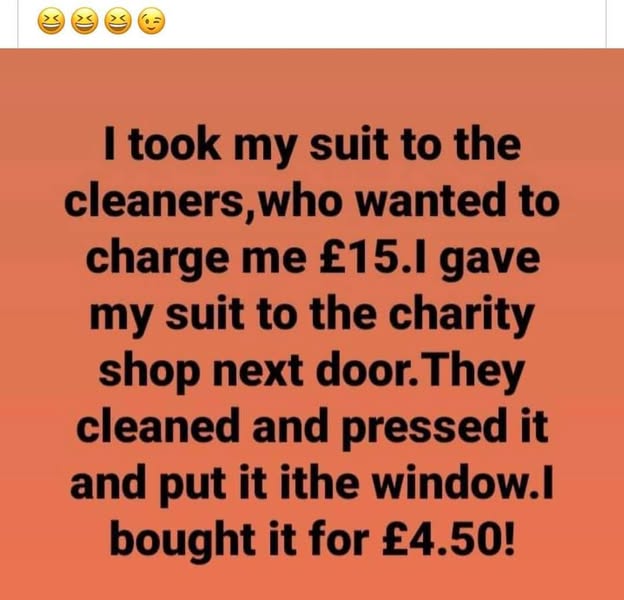Click the first laughing squint emoji

(x=51, y=21)
